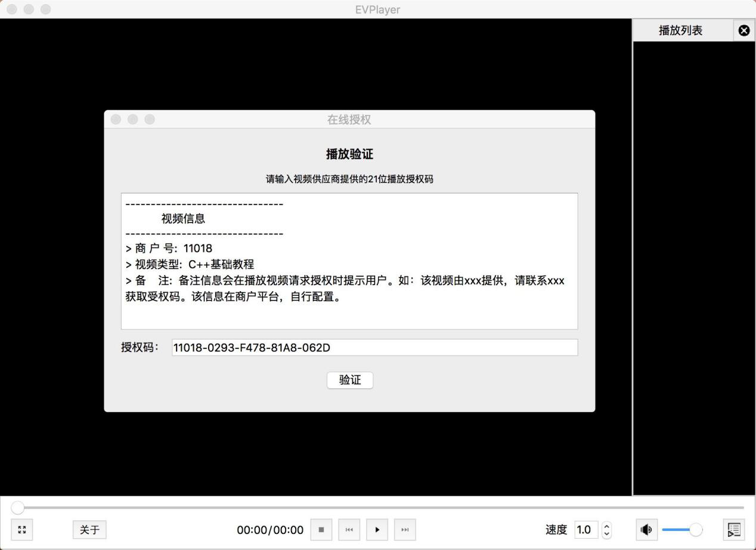Click into the 授权码 input field

click(374, 347)
